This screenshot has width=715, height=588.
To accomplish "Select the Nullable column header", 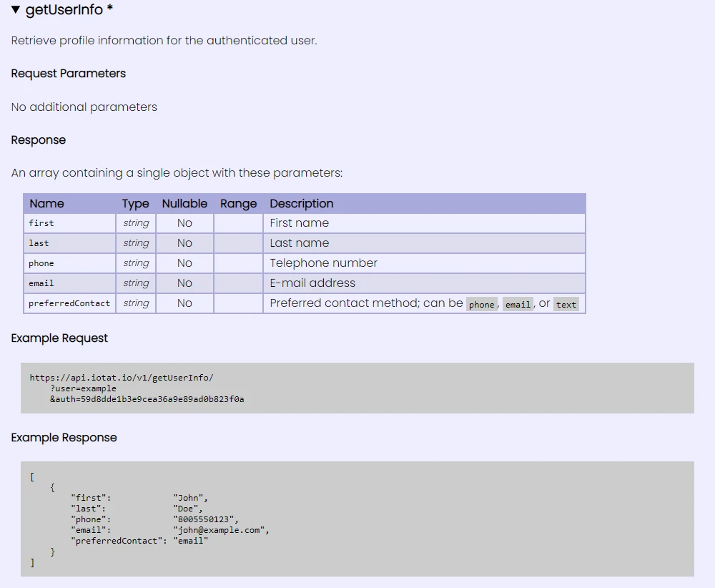I will click(184, 204).
